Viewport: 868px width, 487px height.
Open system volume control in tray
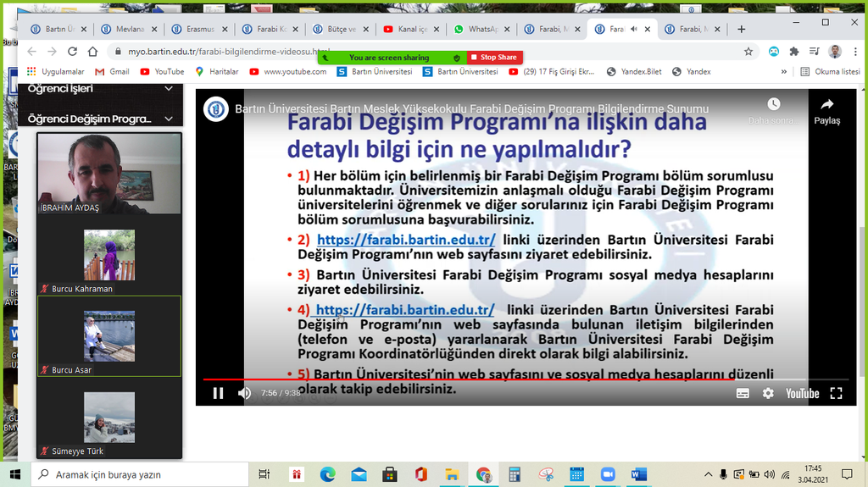(x=770, y=474)
